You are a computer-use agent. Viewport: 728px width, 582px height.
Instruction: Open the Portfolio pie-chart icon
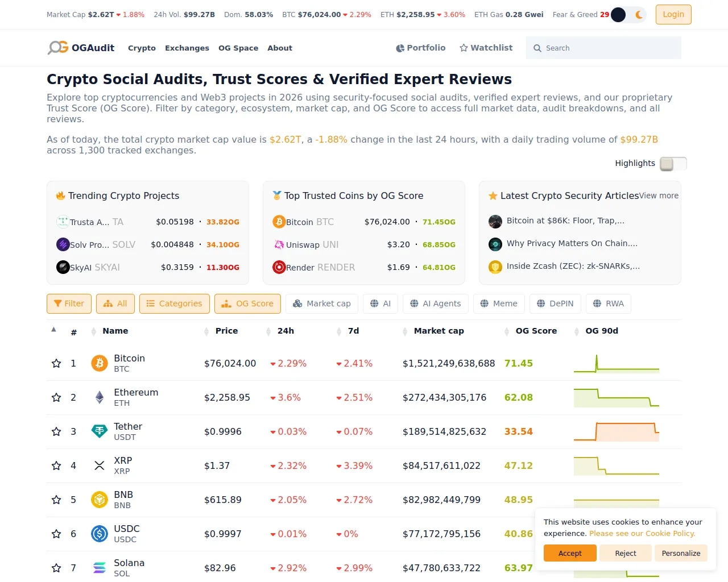pyautogui.click(x=400, y=48)
